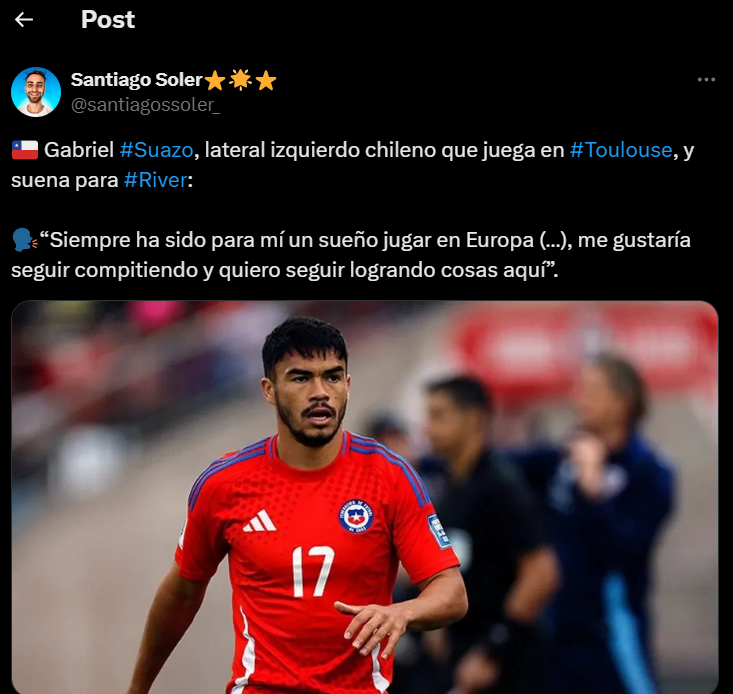
Task: Go back using the left arrow
Action: tap(24, 20)
